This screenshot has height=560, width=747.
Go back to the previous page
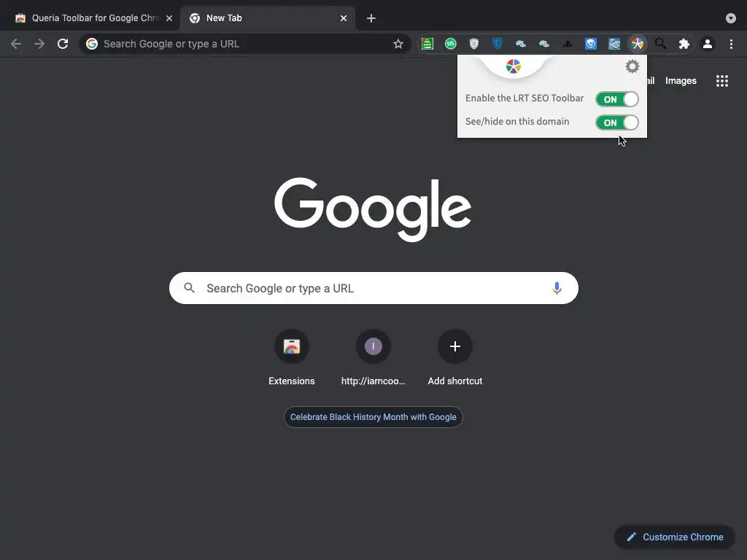[x=16, y=44]
